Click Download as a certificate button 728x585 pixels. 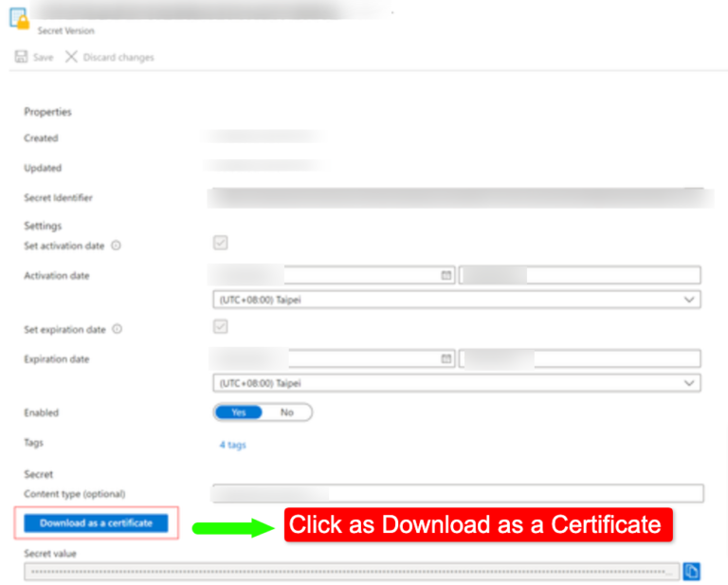tap(96, 522)
